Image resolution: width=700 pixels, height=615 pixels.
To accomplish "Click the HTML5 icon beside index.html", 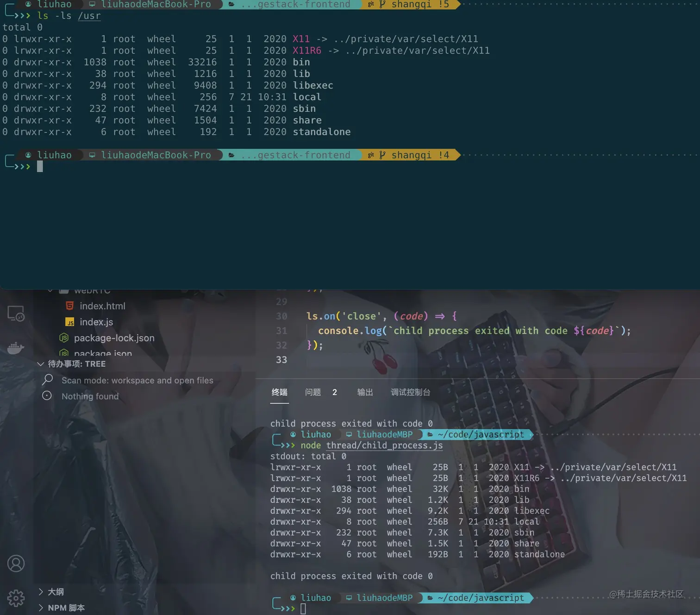I will click(x=70, y=306).
